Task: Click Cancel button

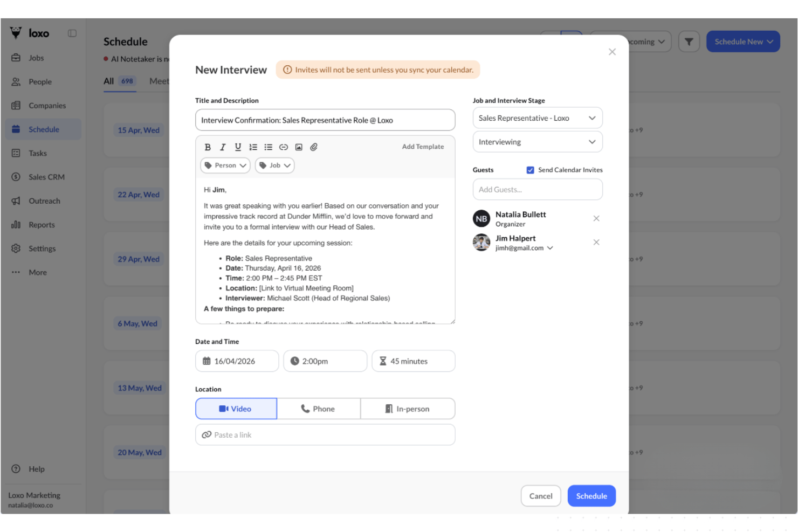Action: (x=541, y=496)
